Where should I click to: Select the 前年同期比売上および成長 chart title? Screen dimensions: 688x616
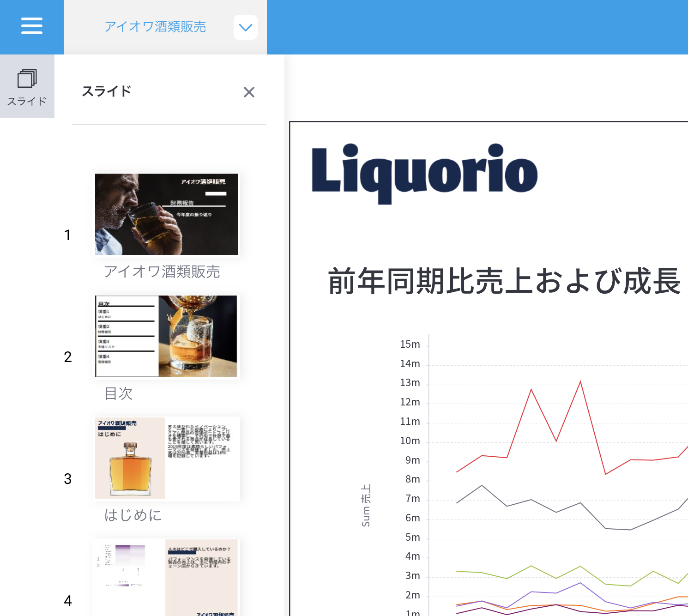[504, 281]
